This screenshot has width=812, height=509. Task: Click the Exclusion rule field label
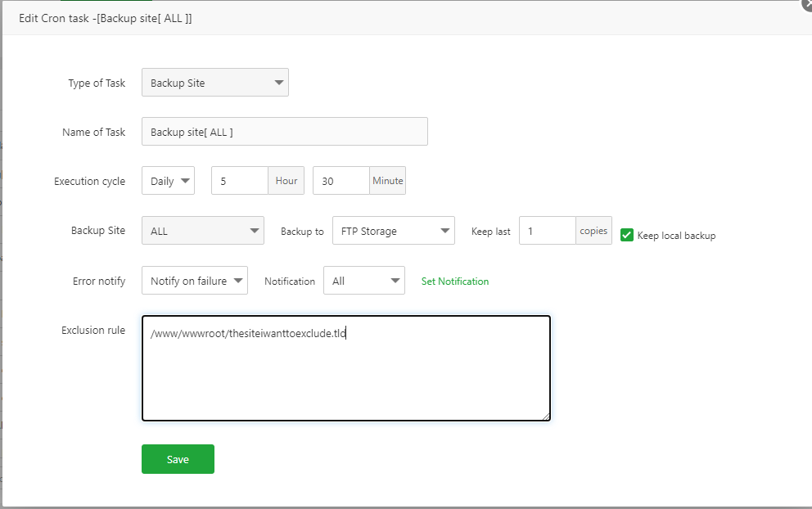coord(93,331)
